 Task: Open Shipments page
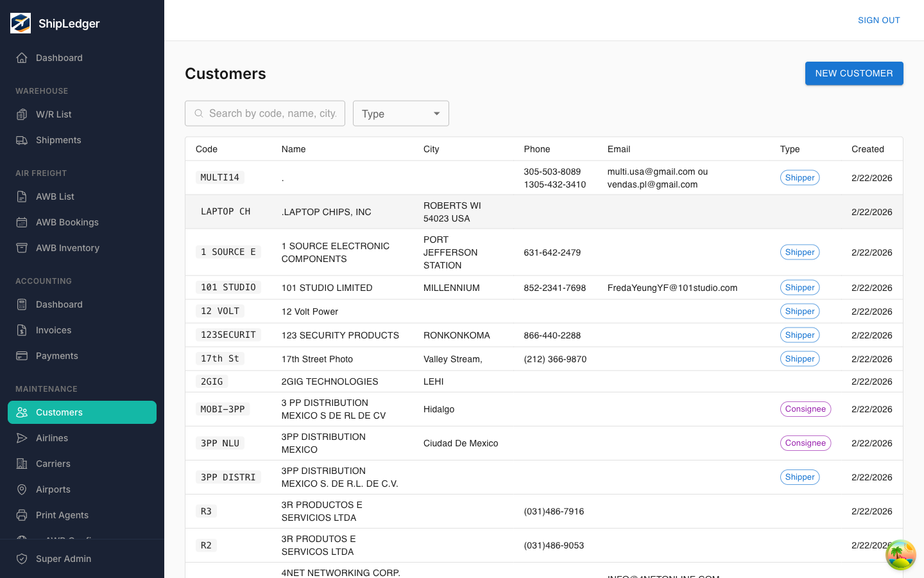[82, 140]
